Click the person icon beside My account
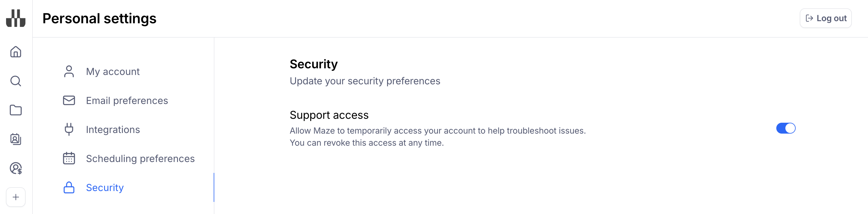The height and width of the screenshot is (214, 868). (69, 71)
